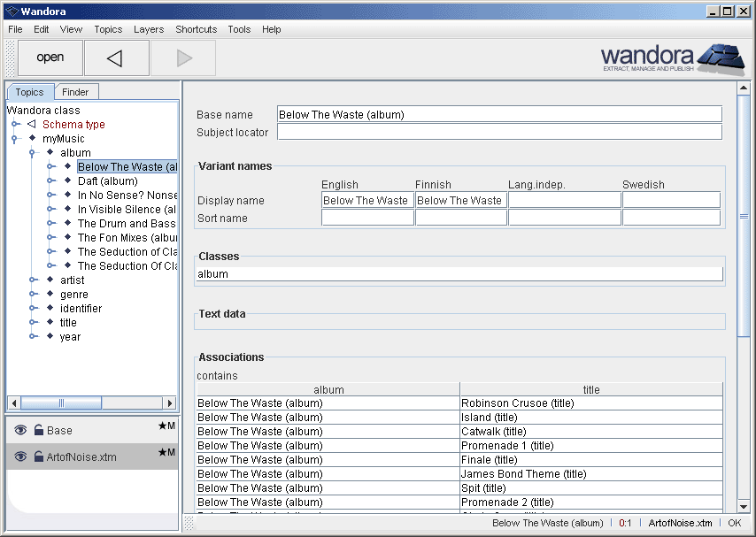Screen dimensions: 756x537
Task: Click the diamond icon beside myMusic
Action: (x=33, y=139)
